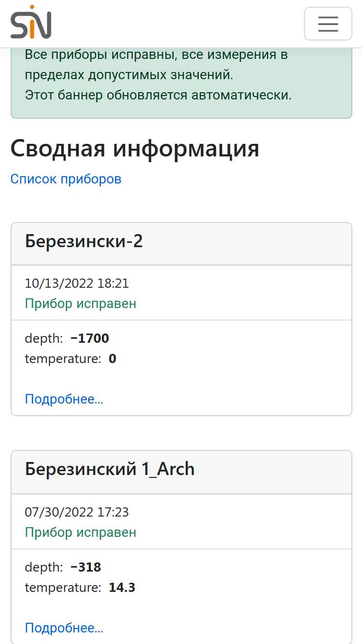Click the green status banner text
Image resolution: width=362 pixels, height=644 pixels.
tap(158, 75)
